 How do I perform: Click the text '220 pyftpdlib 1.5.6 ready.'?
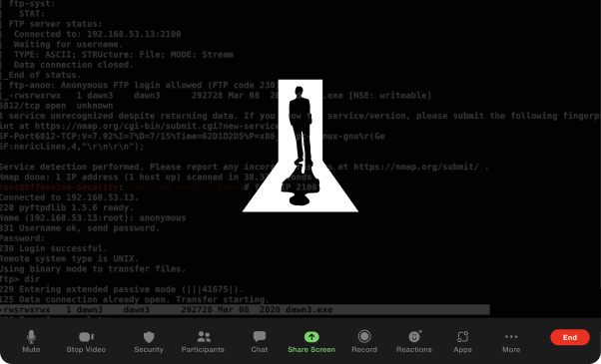[67, 207]
